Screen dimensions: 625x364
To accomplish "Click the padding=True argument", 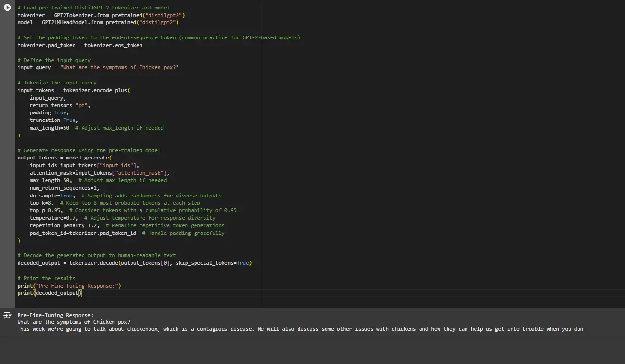I will [x=49, y=113].
